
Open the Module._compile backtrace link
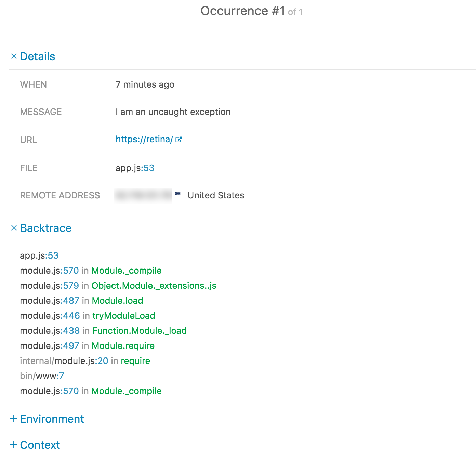tap(126, 270)
